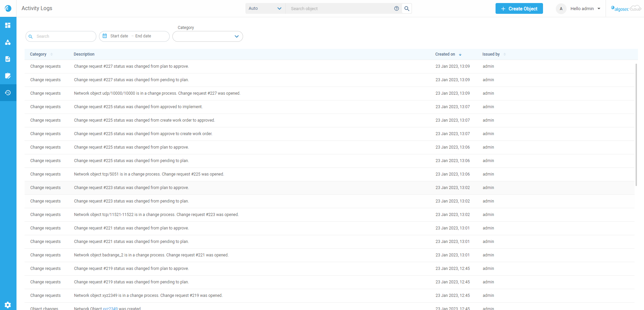Open the Hello admin user menu
Screen dimensions: 644x310
click(x=585, y=9)
